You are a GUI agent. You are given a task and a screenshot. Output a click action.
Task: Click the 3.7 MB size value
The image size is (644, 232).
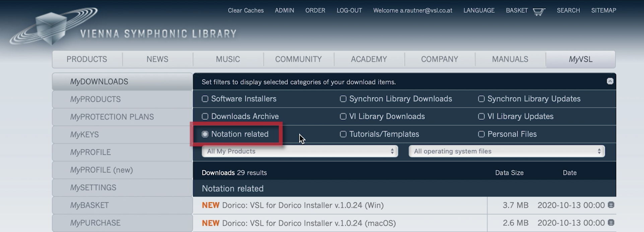(x=515, y=205)
